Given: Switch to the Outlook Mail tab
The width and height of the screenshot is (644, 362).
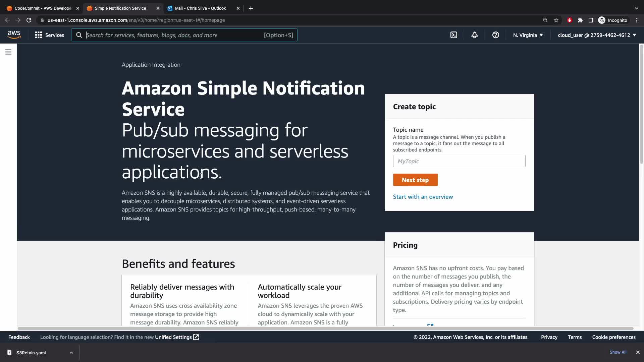Looking at the screenshot, I should pyautogui.click(x=200, y=8).
